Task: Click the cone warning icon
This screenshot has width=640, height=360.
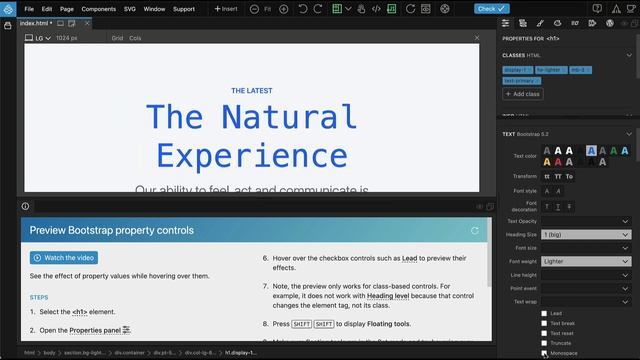Action: click(x=616, y=9)
